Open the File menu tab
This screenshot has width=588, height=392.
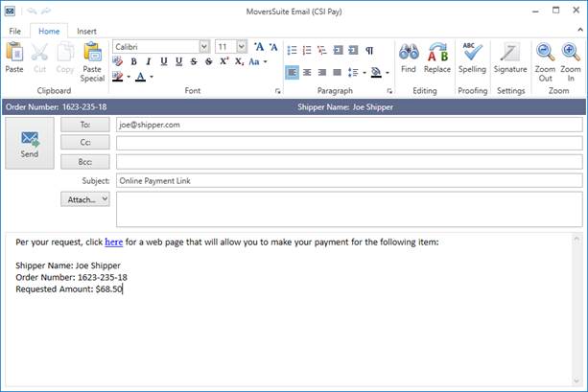click(x=15, y=31)
